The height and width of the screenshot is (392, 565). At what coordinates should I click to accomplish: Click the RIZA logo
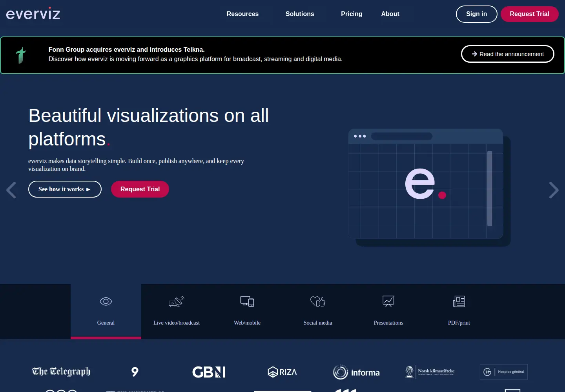(x=282, y=372)
